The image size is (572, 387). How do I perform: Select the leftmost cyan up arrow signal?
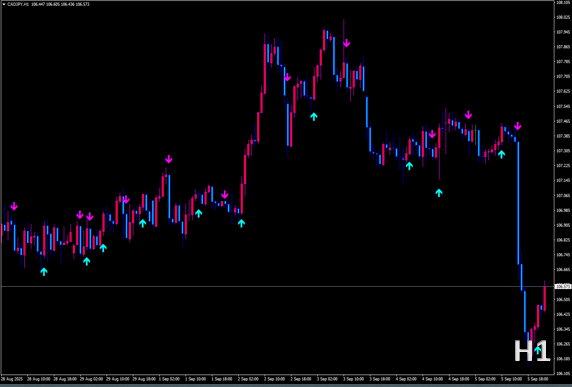point(44,271)
